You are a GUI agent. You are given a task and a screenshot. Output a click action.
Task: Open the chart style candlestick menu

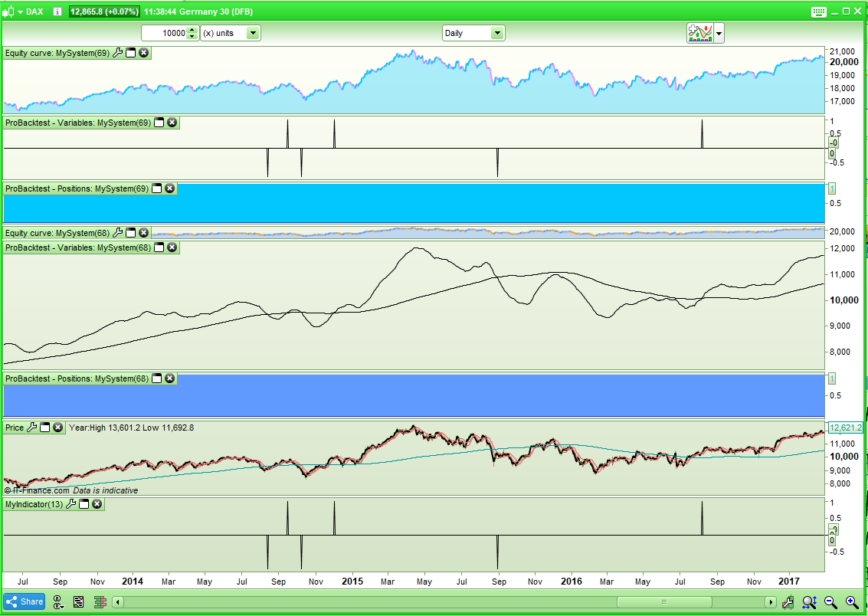14,11
